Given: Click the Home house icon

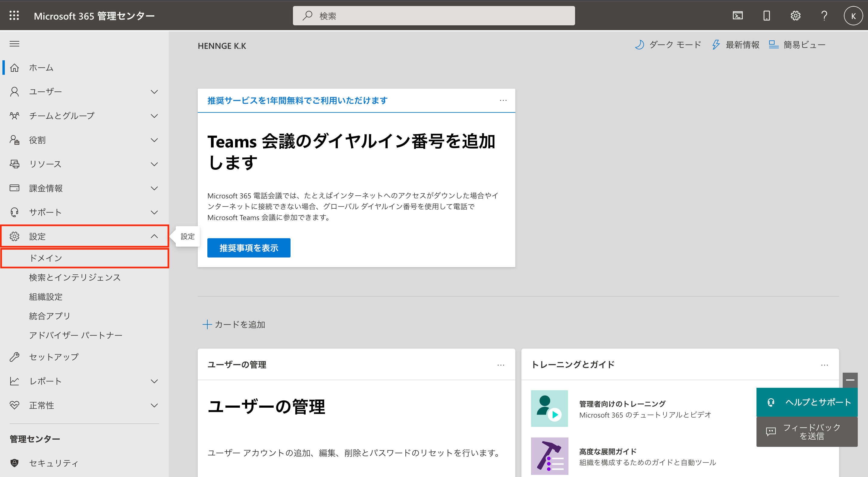Looking at the screenshot, I should click(14, 68).
